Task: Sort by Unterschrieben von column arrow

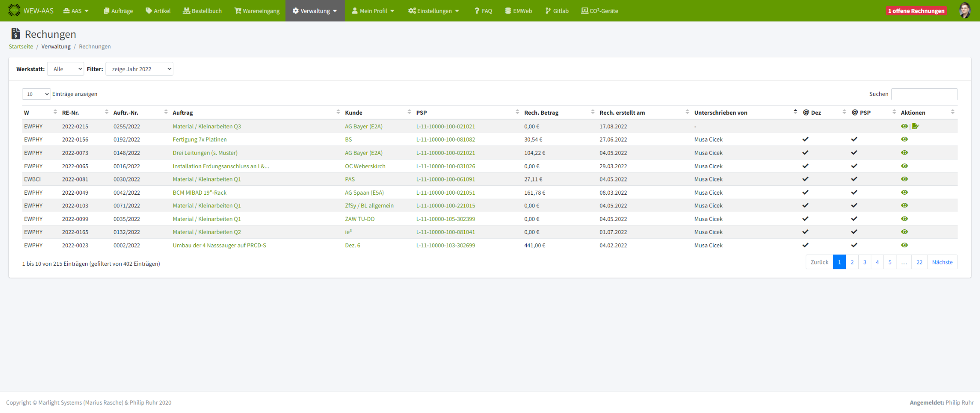Action: coord(795,112)
